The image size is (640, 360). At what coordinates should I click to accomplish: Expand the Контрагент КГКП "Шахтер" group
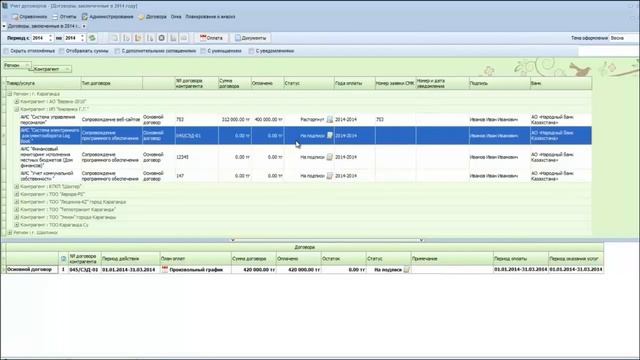pyautogui.click(x=17, y=187)
